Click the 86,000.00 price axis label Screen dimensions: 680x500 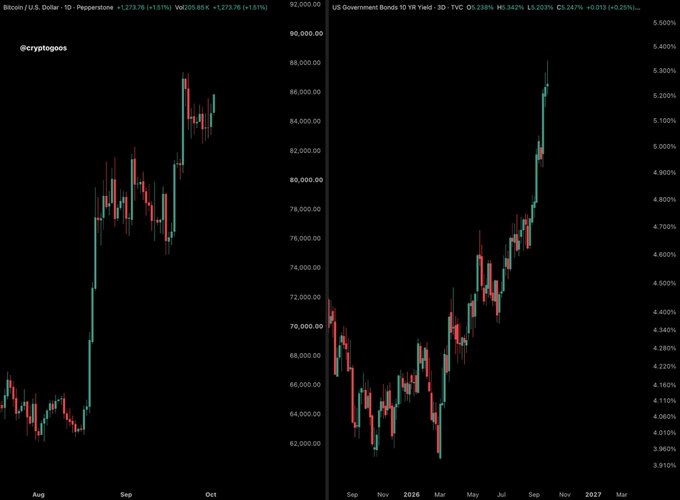click(x=305, y=92)
